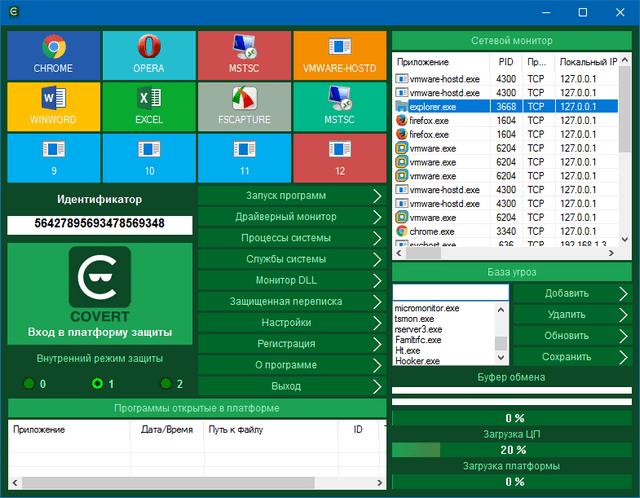The height and width of the screenshot is (498, 640).
Task: Launch Chrome from the tile grid
Action: point(53,54)
